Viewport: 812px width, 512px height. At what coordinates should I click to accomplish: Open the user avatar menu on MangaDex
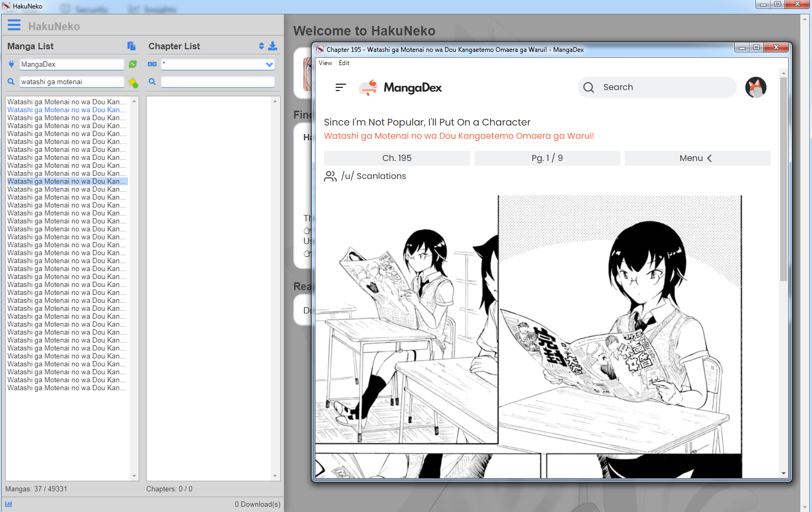coord(756,87)
